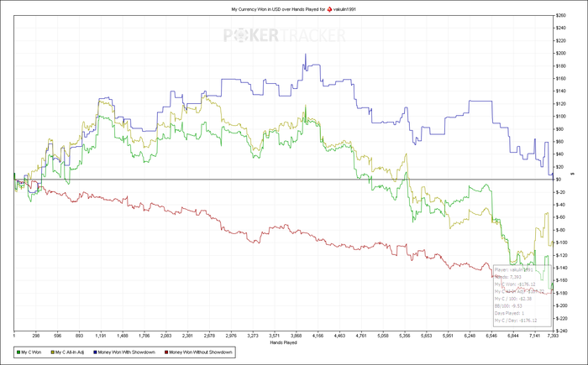This screenshot has height=365, width=588.
Task: Click the '3,868' x-axis tick label
Action: [x=296, y=336]
